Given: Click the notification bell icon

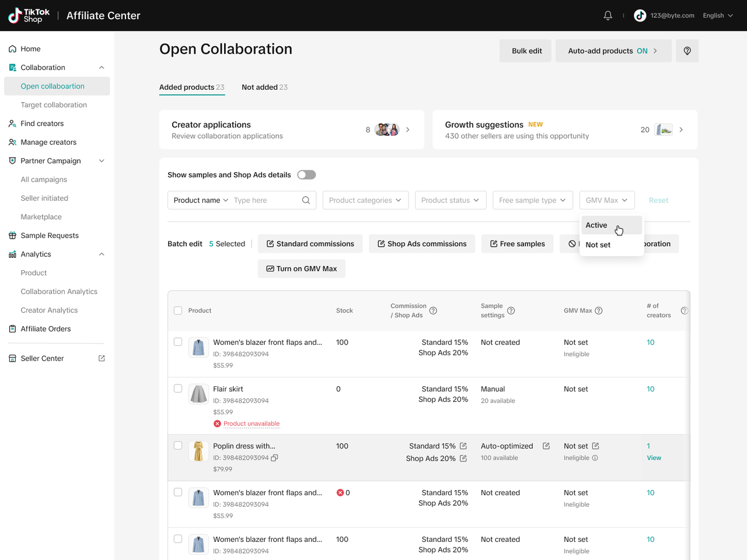Looking at the screenshot, I should (608, 16).
